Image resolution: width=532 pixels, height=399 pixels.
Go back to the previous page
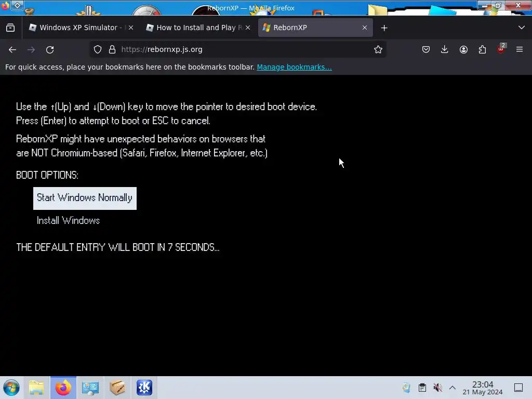point(12,49)
